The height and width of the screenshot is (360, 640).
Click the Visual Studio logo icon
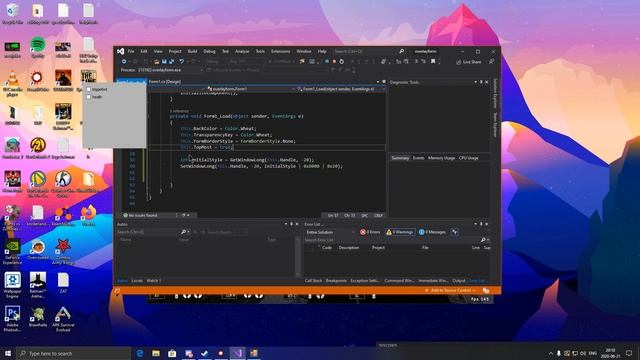point(120,51)
